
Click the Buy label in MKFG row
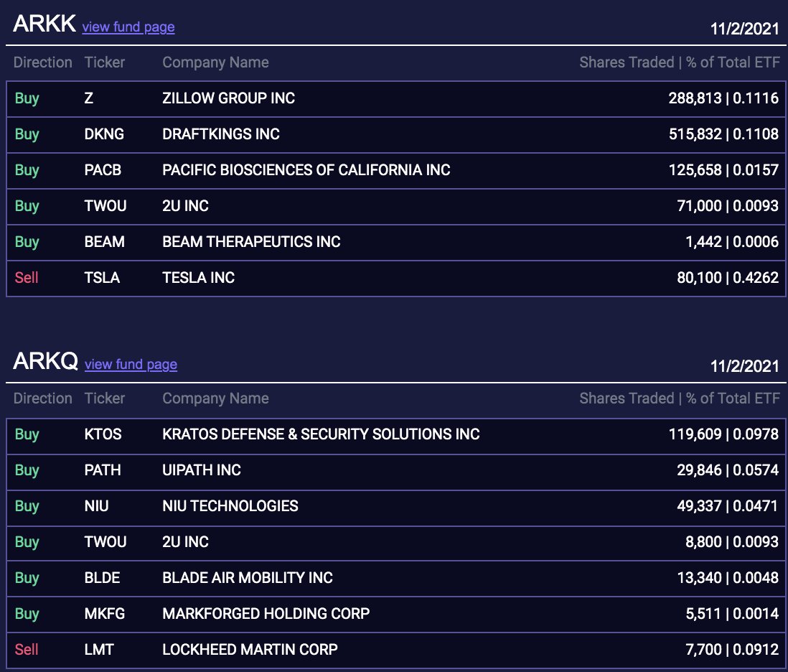(x=27, y=614)
